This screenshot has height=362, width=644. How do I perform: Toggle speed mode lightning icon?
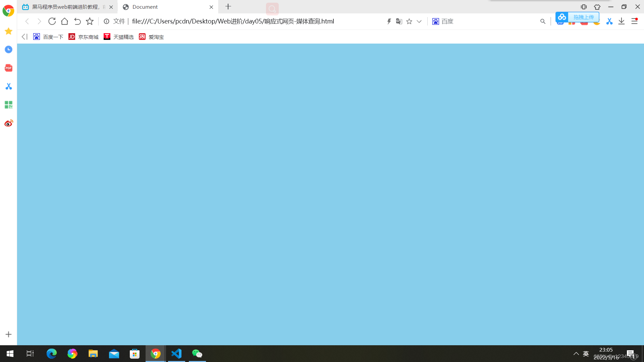coord(389,21)
